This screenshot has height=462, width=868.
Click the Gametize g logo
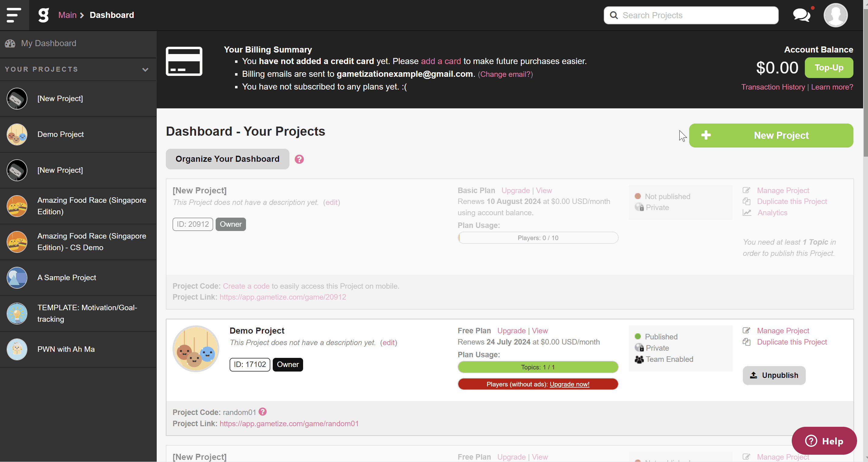pos(43,15)
